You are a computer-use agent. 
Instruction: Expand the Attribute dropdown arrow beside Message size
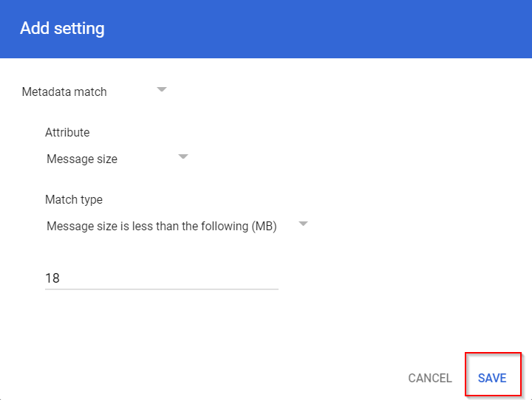pyautogui.click(x=183, y=156)
